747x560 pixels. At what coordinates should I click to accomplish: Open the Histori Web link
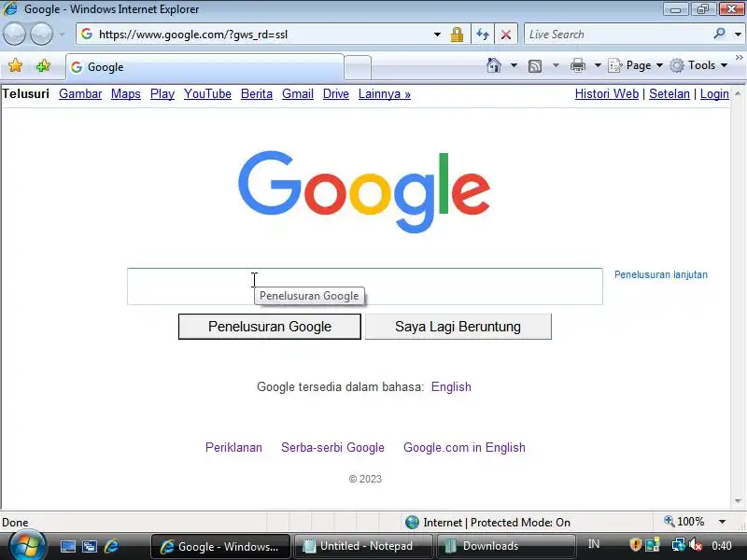coord(607,94)
